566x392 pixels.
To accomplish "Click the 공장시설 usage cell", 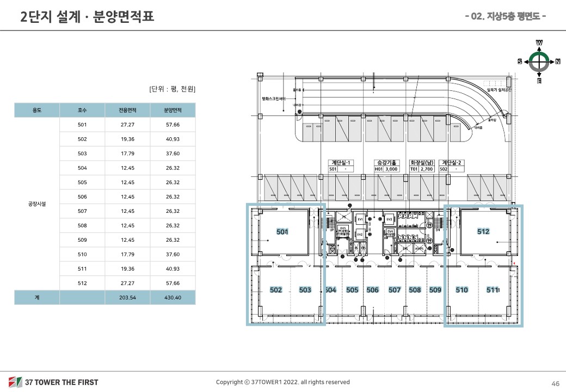I will pyautogui.click(x=36, y=204).
